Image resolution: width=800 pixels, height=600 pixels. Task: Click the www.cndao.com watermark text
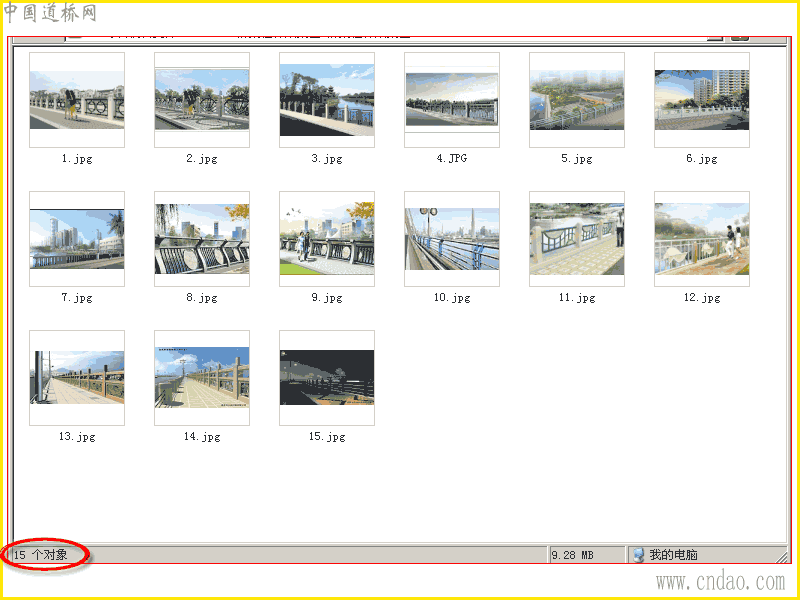tap(720, 581)
